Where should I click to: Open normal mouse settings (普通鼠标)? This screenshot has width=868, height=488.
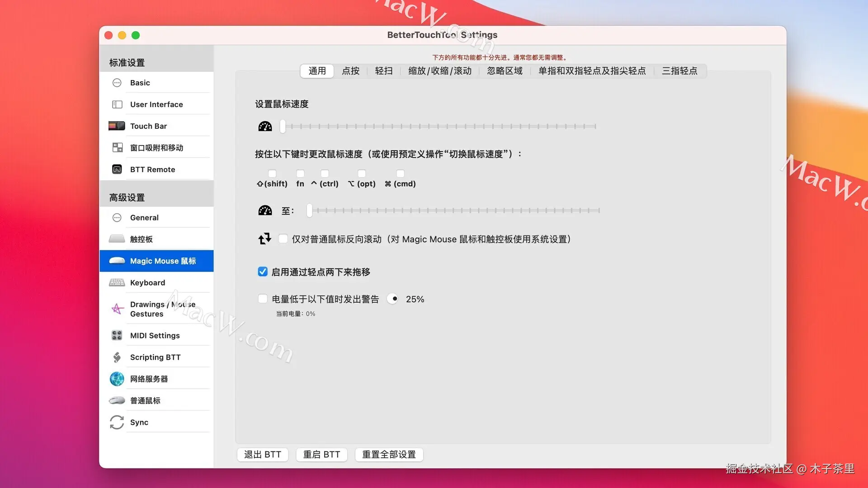tap(145, 400)
